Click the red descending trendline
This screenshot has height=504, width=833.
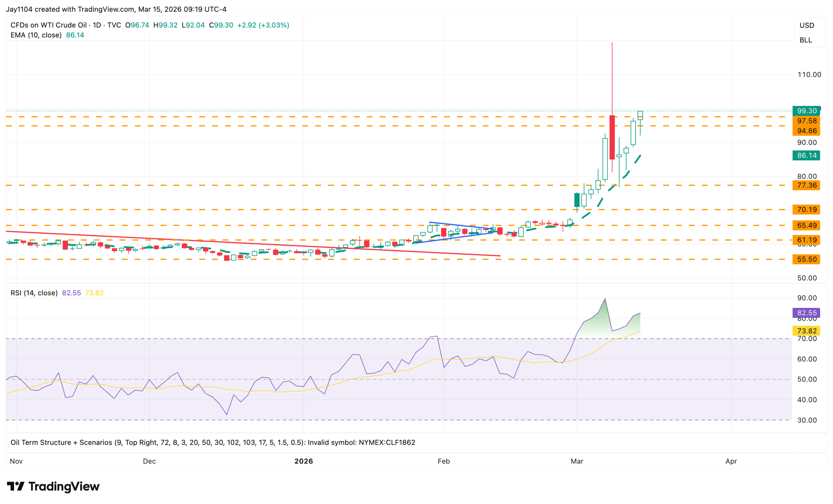click(x=237, y=243)
